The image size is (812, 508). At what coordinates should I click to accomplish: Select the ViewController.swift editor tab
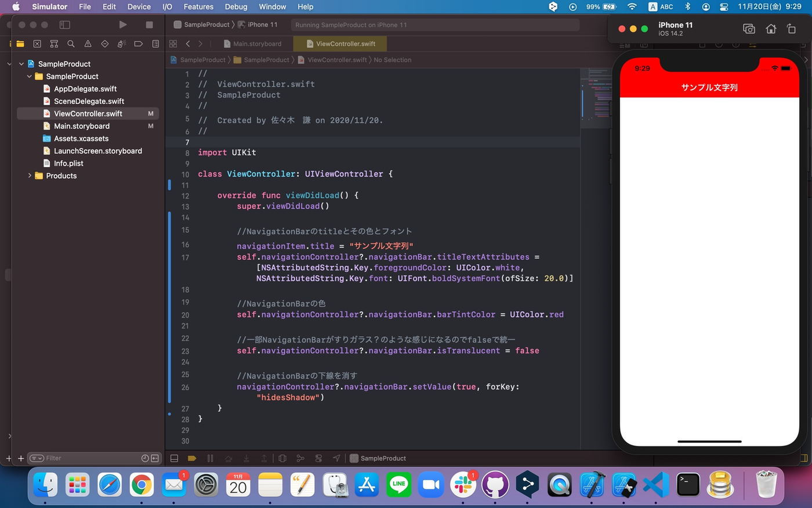(x=340, y=44)
